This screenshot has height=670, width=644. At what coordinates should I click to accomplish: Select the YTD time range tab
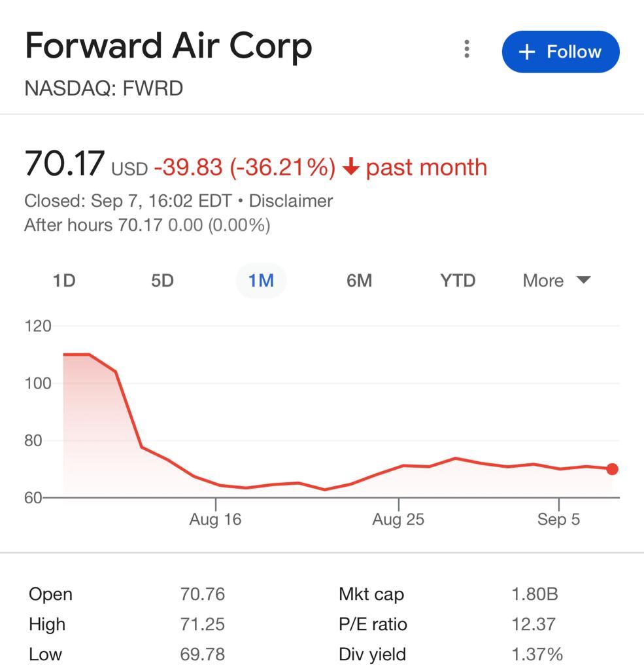pos(457,281)
